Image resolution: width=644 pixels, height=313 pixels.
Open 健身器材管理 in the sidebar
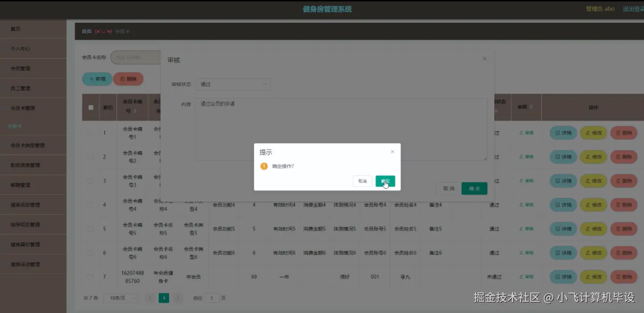[x=33, y=244]
